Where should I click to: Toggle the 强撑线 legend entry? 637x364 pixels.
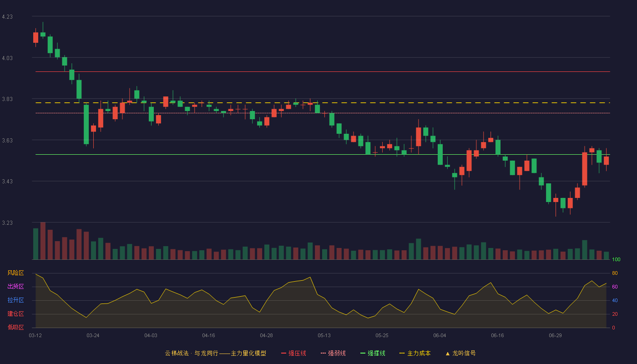373,353
